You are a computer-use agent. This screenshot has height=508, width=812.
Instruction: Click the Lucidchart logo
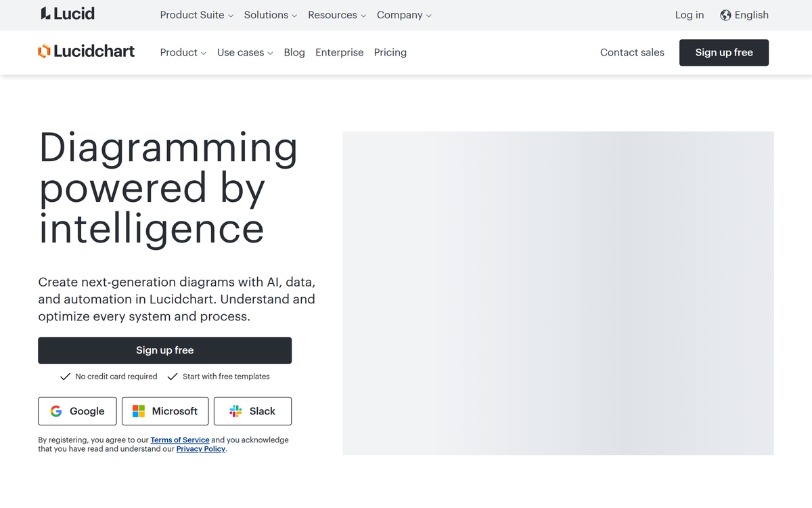(86, 51)
